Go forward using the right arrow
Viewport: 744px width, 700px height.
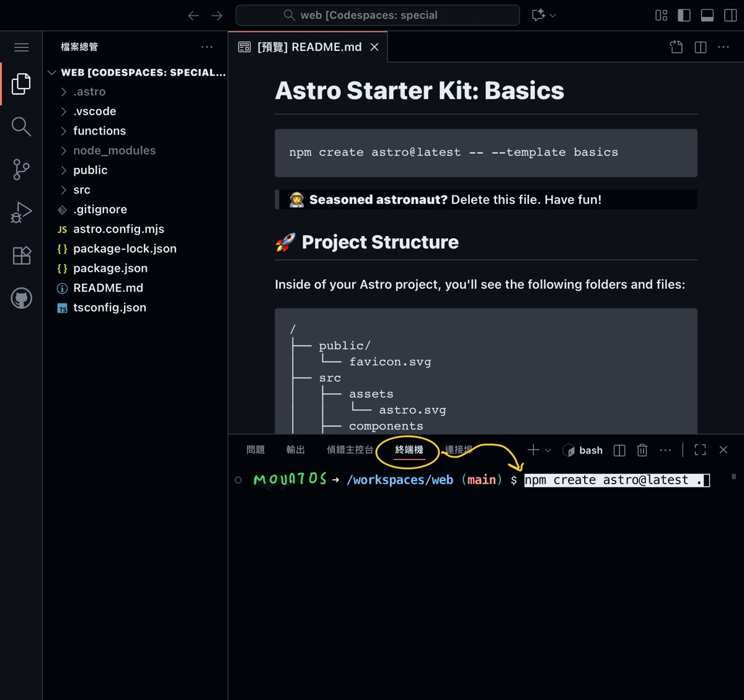pos(216,16)
